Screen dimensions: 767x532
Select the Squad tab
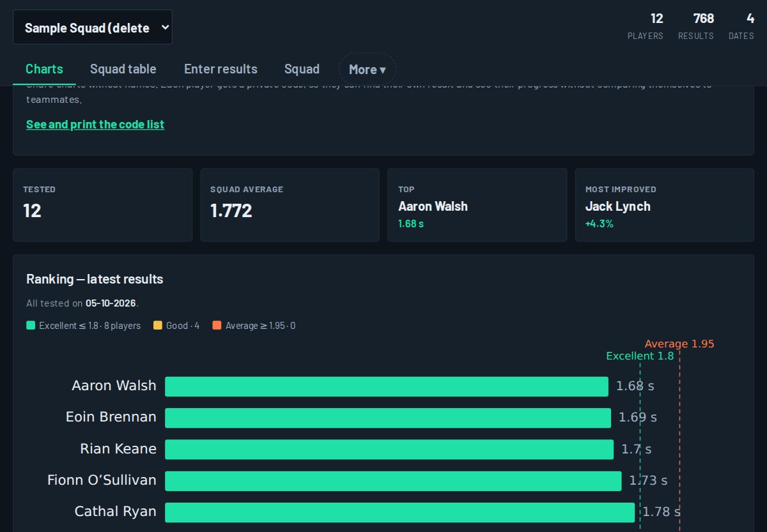point(302,69)
